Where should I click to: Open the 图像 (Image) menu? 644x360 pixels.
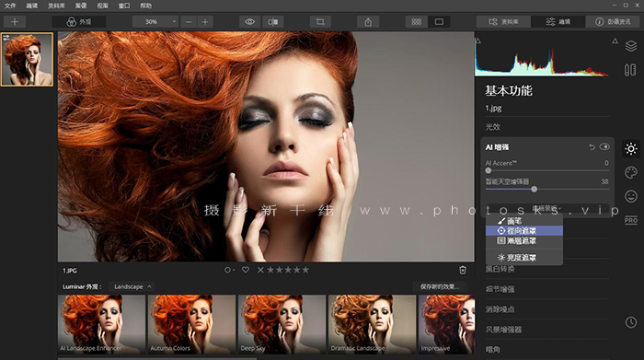click(x=81, y=6)
